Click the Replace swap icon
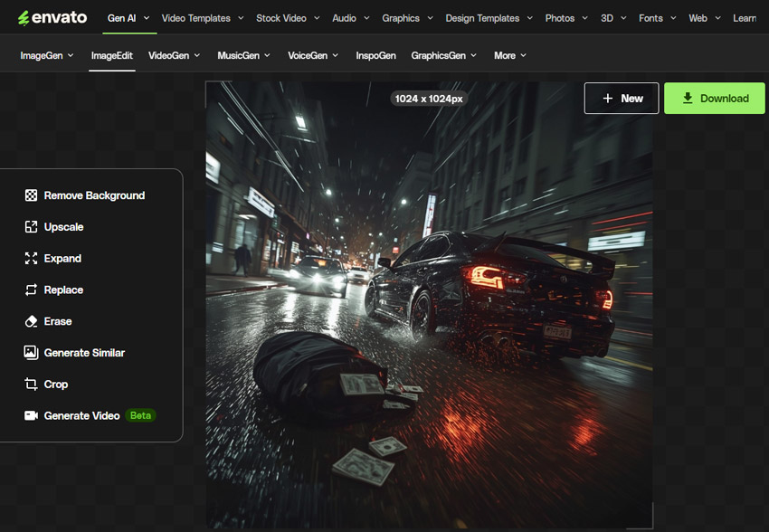The width and height of the screenshot is (769, 532). tap(31, 290)
